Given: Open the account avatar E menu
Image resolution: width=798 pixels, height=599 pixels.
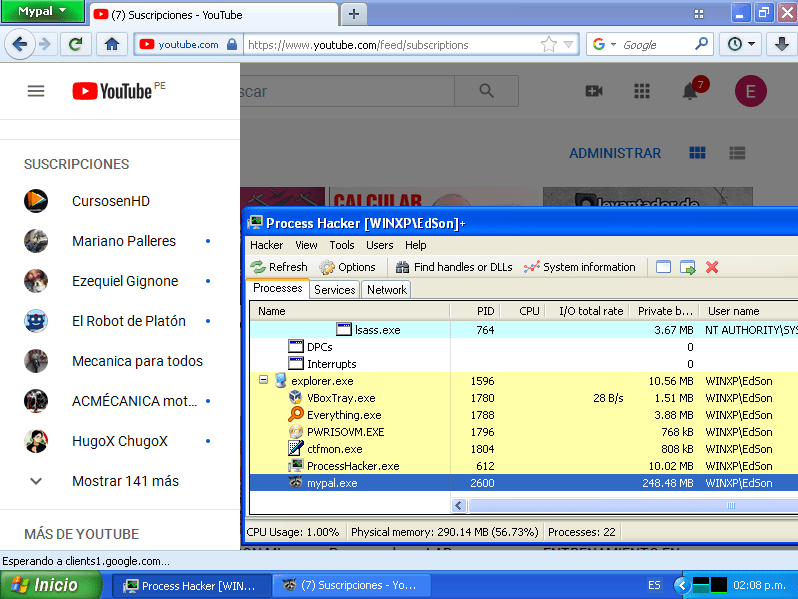Looking at the screenshot, I should coord(750,91).
